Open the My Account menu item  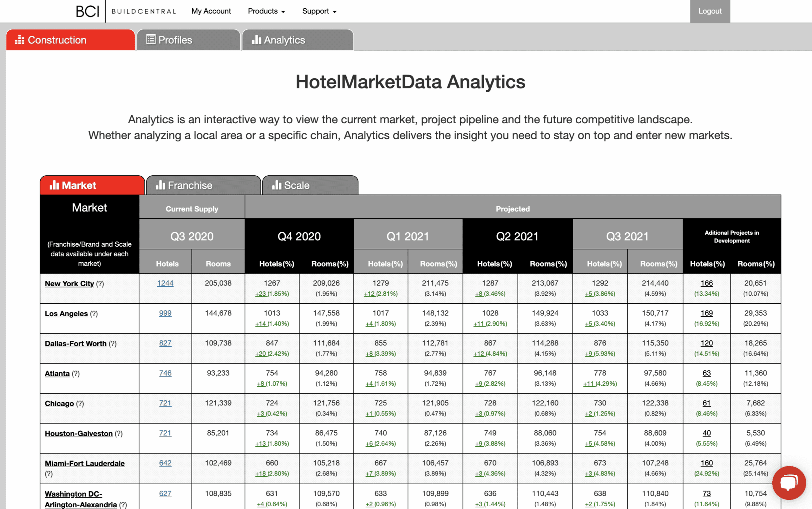211,11
